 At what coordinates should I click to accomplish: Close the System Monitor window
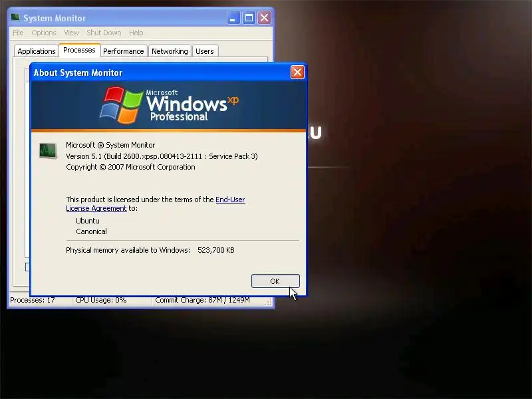coord(264,18)
